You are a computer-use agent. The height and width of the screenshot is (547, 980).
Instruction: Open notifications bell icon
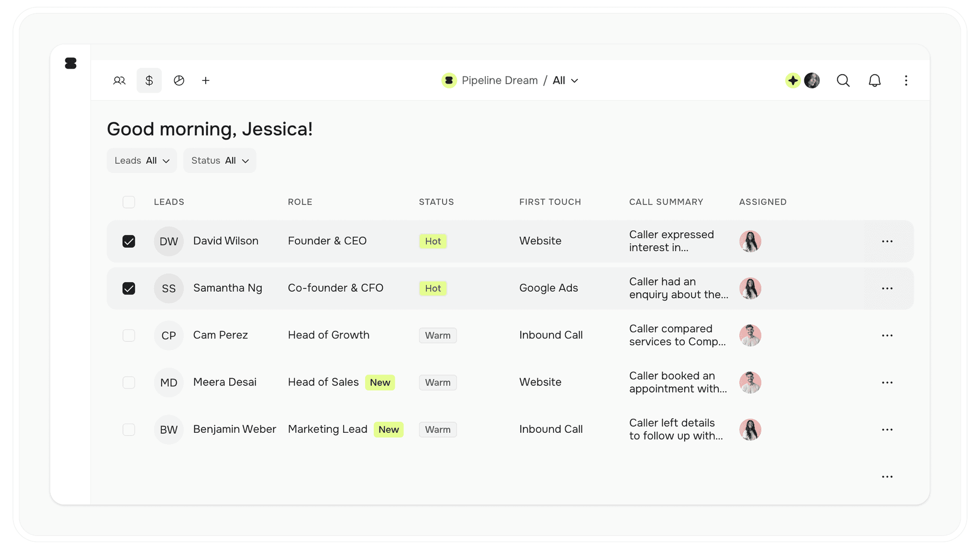[x=875, y=80]
